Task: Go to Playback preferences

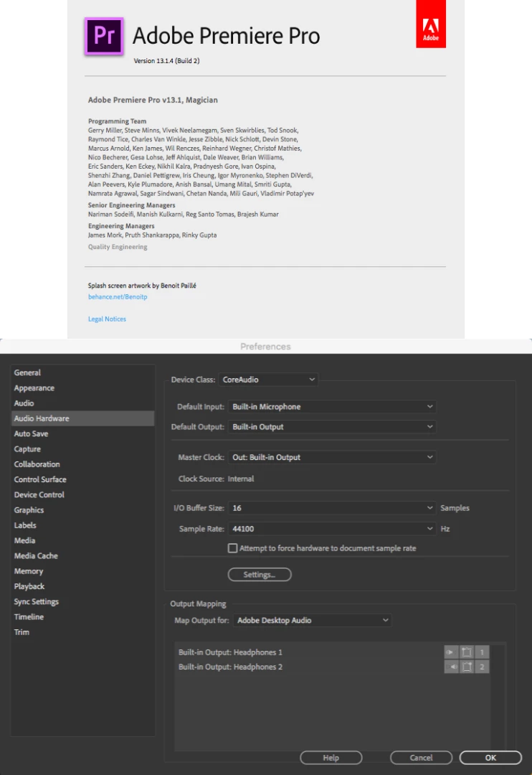Action: tap(82, 587)
